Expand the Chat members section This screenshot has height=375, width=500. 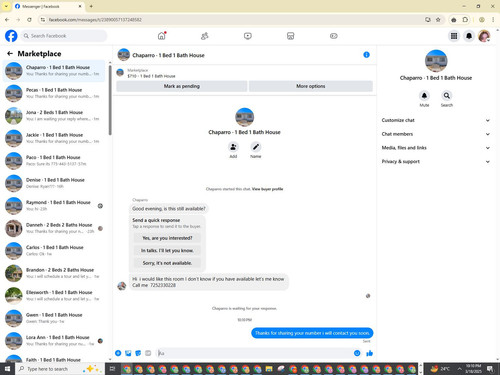435,134
